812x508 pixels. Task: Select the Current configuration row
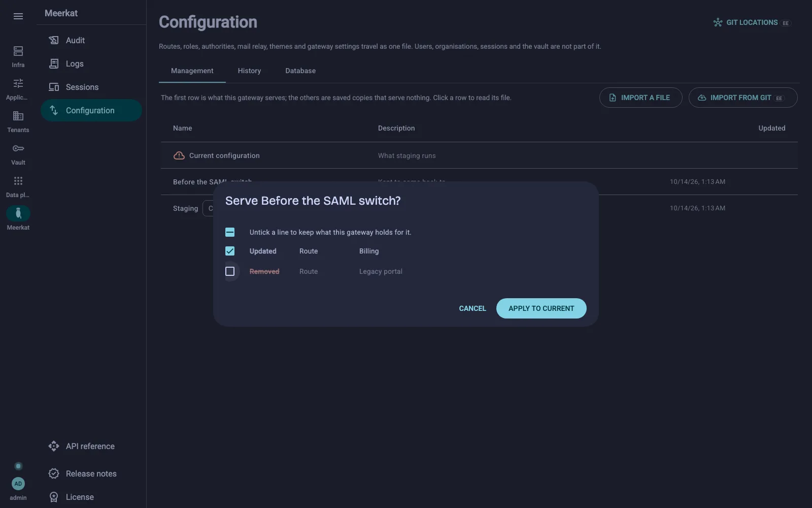coord(479,155)
